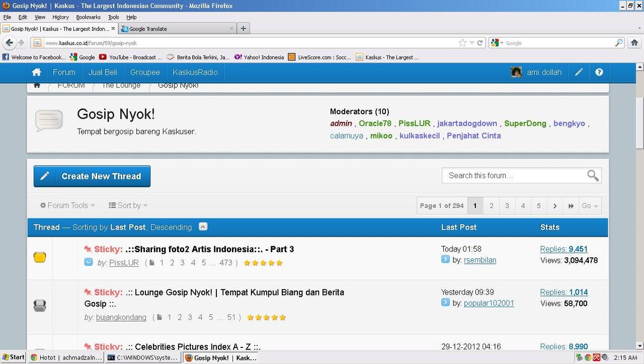Click the gray folder icon of Lounge Gosip Nyok thread
Viewport: 644px width, 364px height.
pyautogui.click(x=40, y=305)
